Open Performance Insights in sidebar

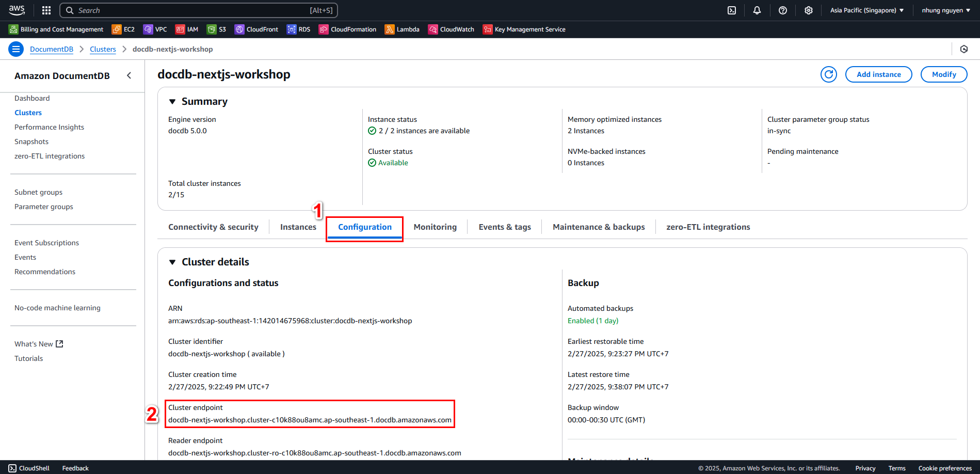coord(49,127)
